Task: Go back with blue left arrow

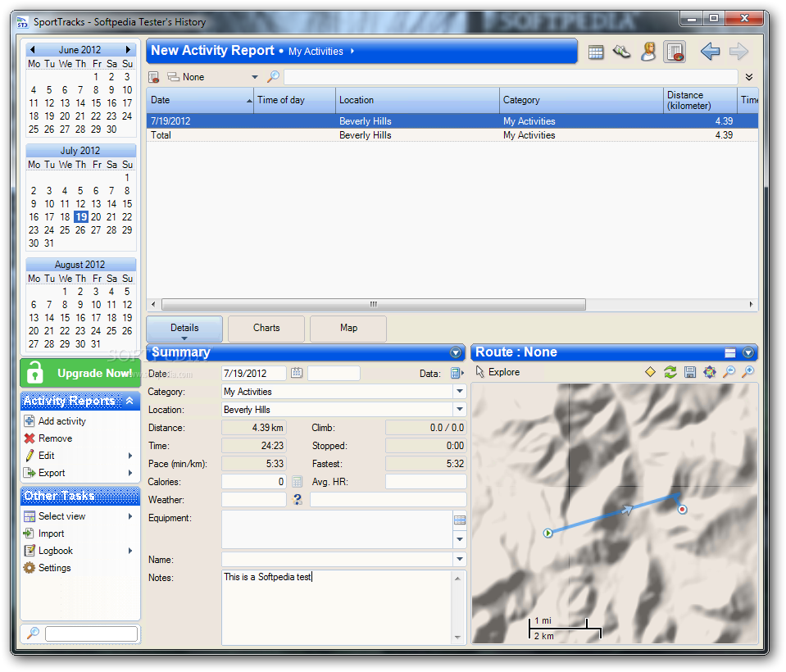Action: tap(710, 51)
